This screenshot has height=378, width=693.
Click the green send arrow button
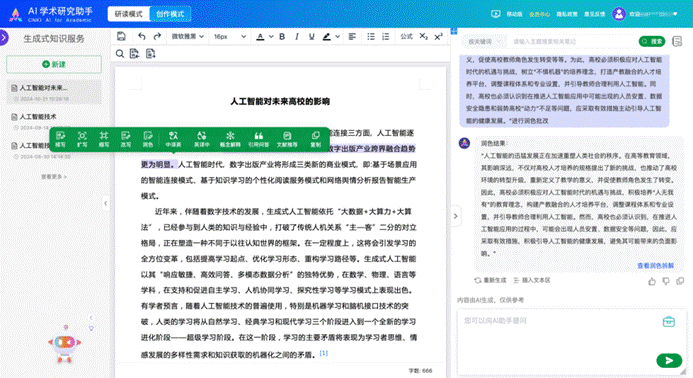point(669,361)
